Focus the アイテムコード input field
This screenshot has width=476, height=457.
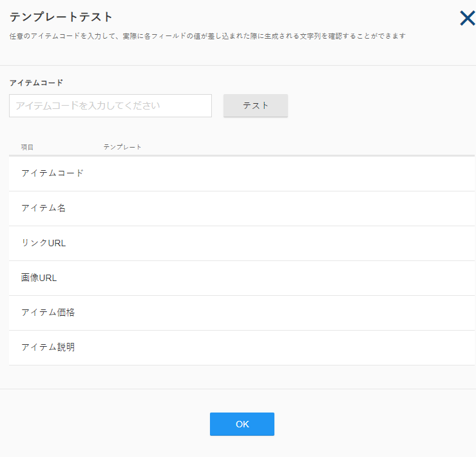[x=111, y=106]
